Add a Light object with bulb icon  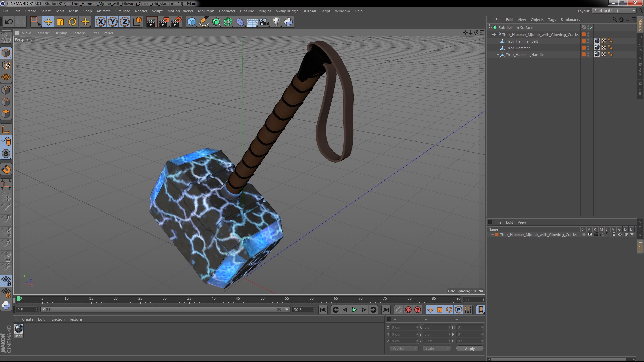pyautogui.click(x=276, y=22)
